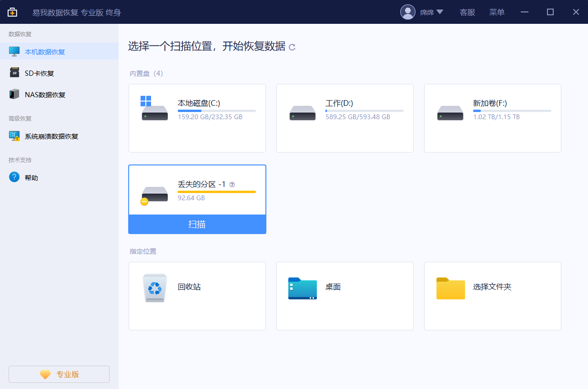
Task: Click the app logo in top-left corner
Action: 12,12
